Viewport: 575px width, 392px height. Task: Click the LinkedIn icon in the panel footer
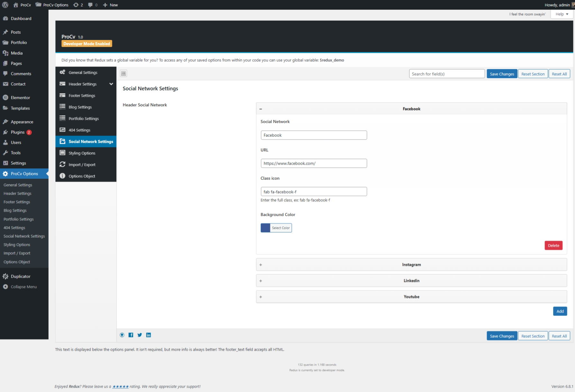[x=149, y=335]
